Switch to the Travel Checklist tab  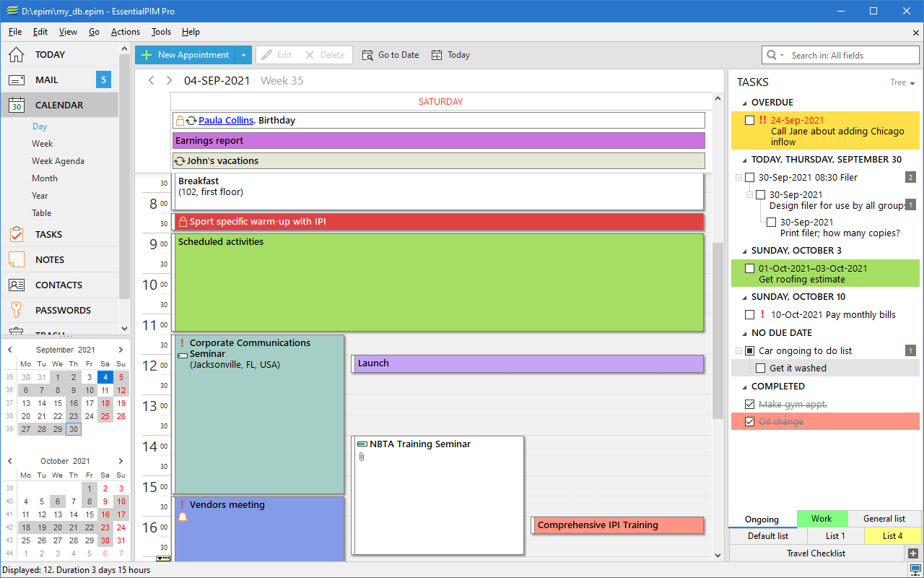tap(816, 553)
